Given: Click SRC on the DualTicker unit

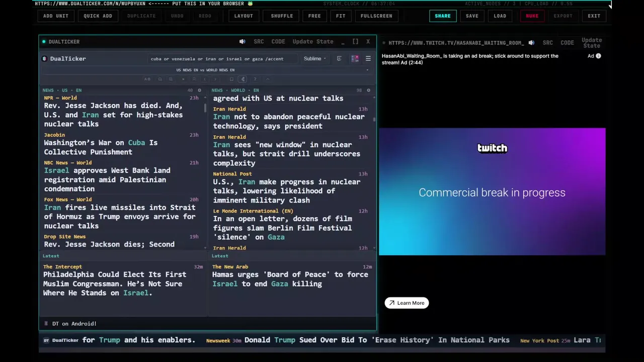Looking at the screenshot, I should pyautogui.click(x=259, y=42).
